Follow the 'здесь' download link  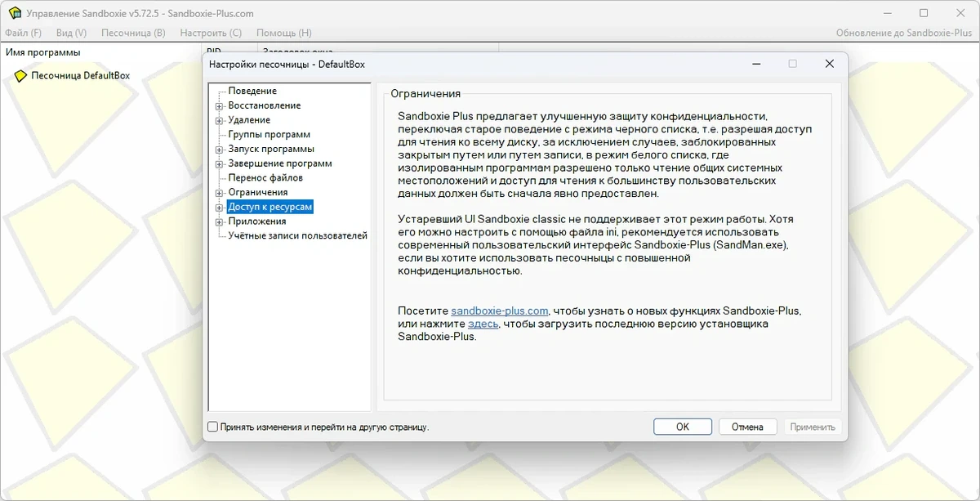click(483, 324)
